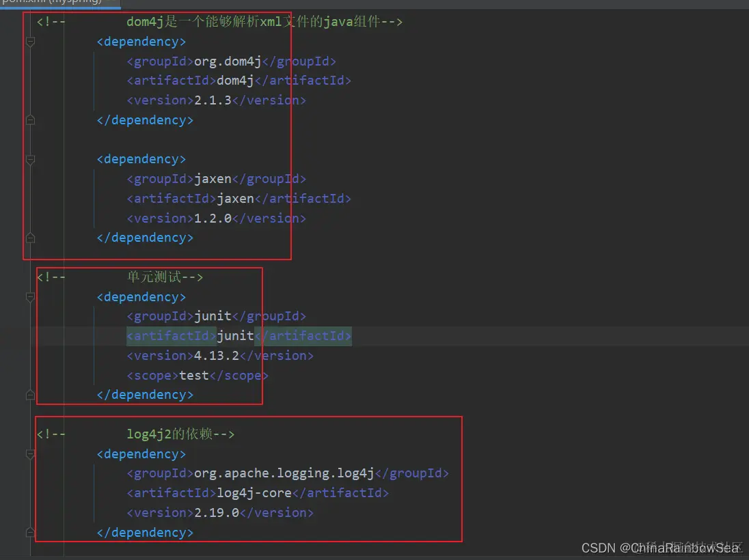The width and height of the screenshot is (749, 560).
Task: Click groupId org.apache.logging.log4j
Action: point(288,473)
